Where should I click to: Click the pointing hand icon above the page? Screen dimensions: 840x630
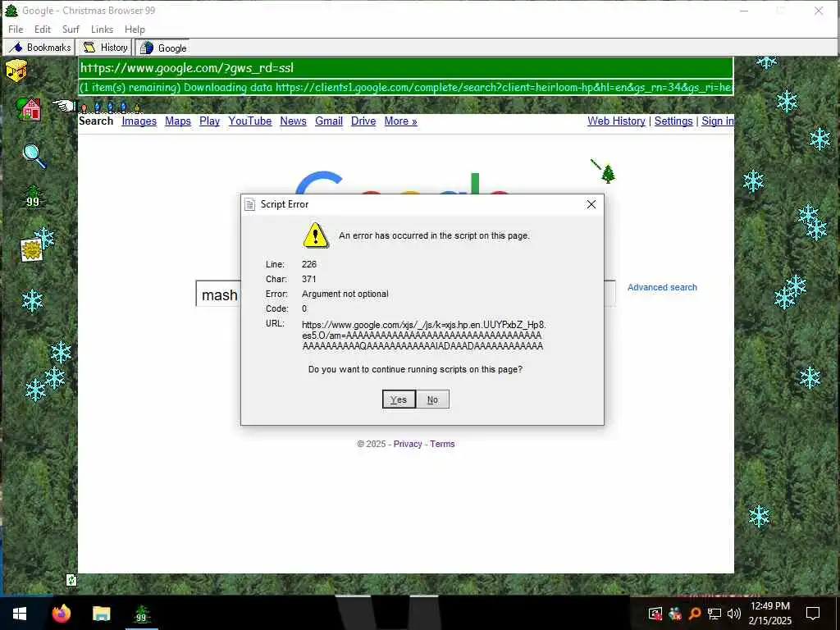point(64,106)
